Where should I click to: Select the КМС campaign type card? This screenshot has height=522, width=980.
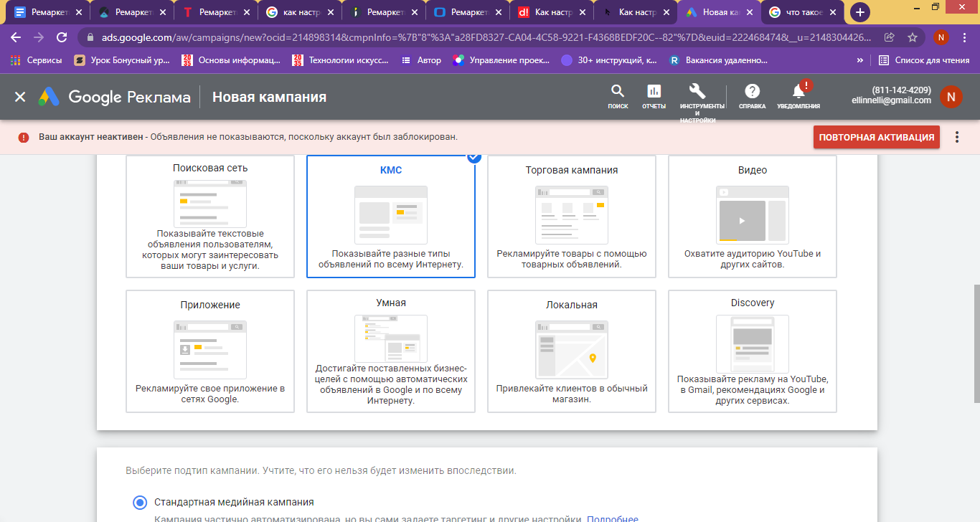[x=391, y=216]
